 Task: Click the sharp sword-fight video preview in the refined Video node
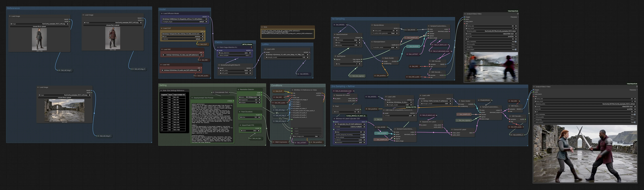(585, 154)
